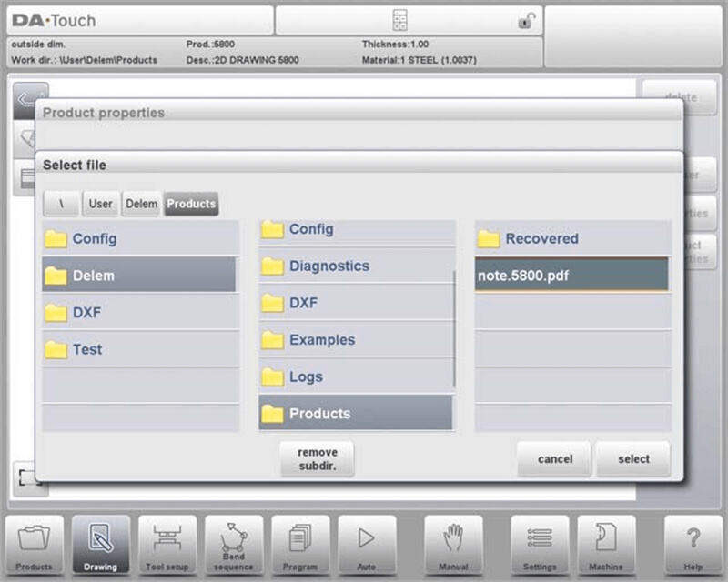
Task: Open the Tool setup screen
Action: 167,545
